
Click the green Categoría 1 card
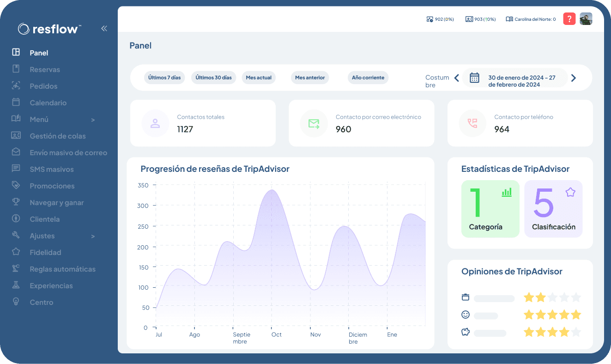click(x=490, y=209)
